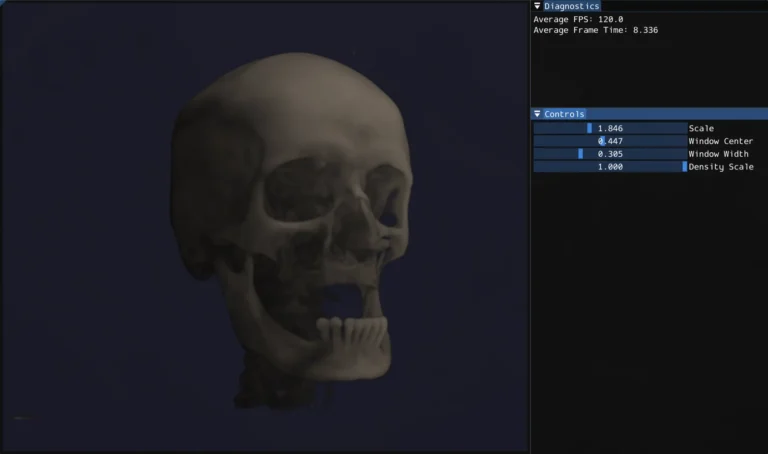This screenshot has width=768, height=454.
Task: Click the Window Width label
Action: pos(718,154)
